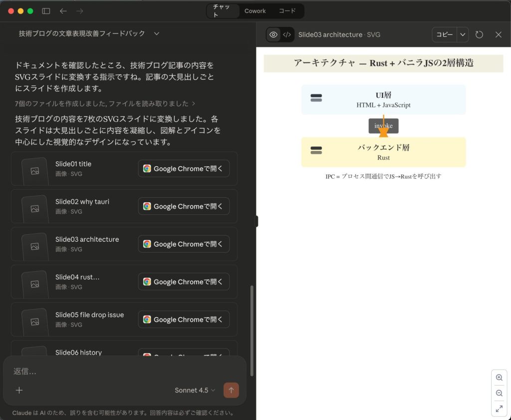Expand the conversation title dropdown chevron
The width and height of the screenshot is (511, 420).
157,33
